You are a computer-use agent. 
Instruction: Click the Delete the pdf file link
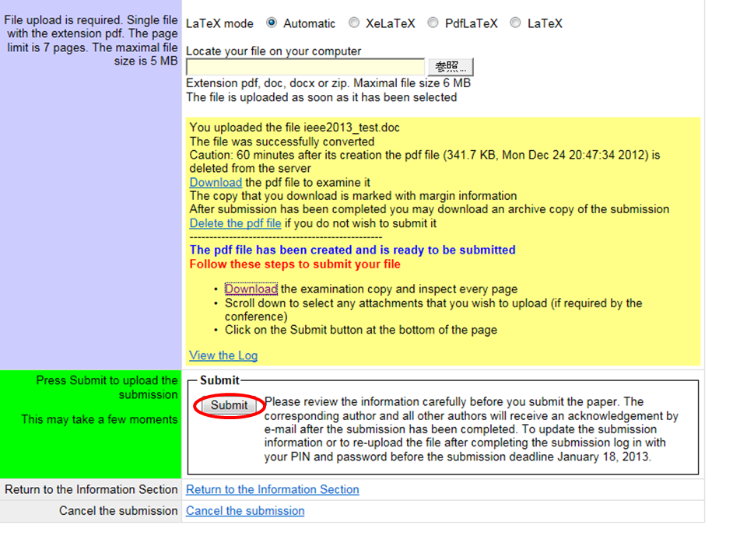(x=235, y=223)
